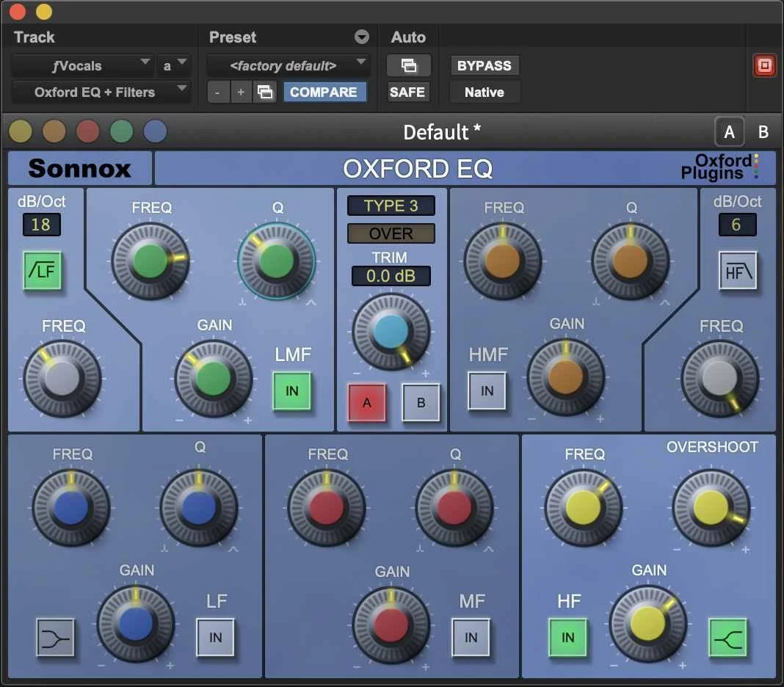Click the TRIM 0.0 dB value field

coord(391,275)
